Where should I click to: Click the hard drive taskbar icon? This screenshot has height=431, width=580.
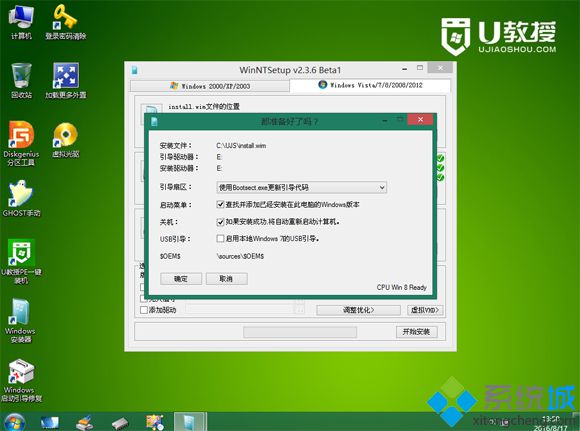coord(120,423)
